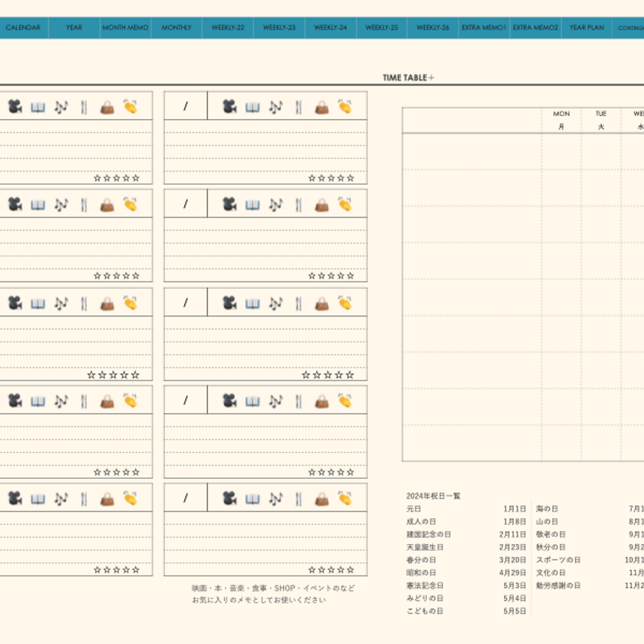Click clapping hands icon in bottom right card

click(x=344, y=498)
